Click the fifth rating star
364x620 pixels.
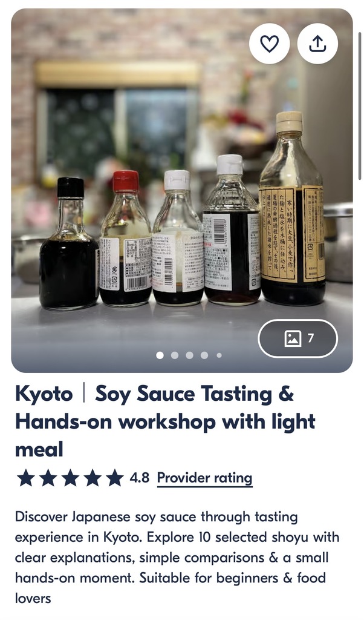[x=114, y=478]
